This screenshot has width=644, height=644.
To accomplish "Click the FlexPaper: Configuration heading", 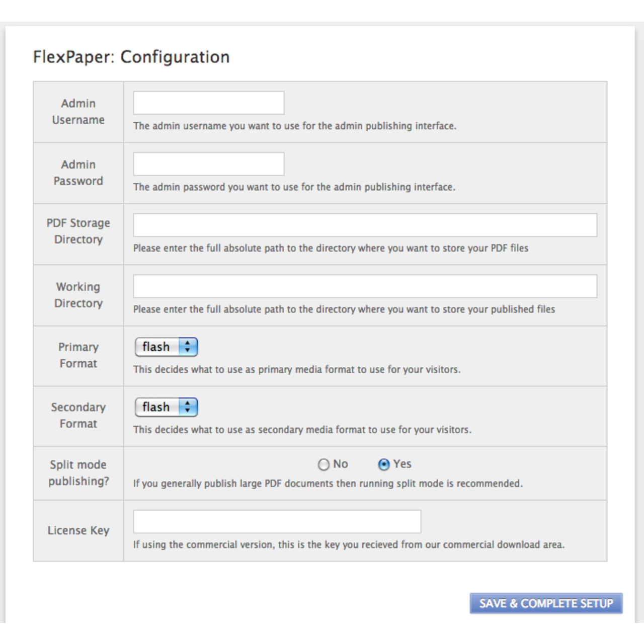I will (x=131, y=57).
